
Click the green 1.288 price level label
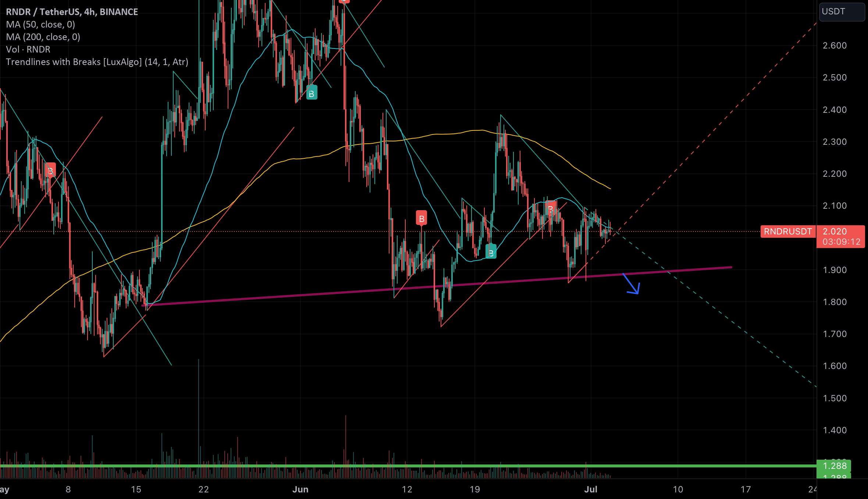(x=834, y=466)
